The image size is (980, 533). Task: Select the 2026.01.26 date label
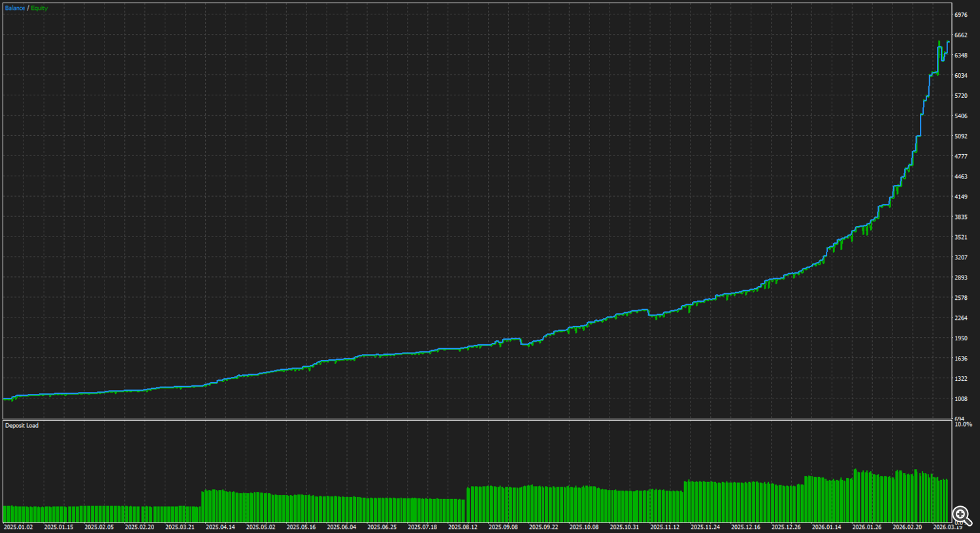click(x=868, y=527)
